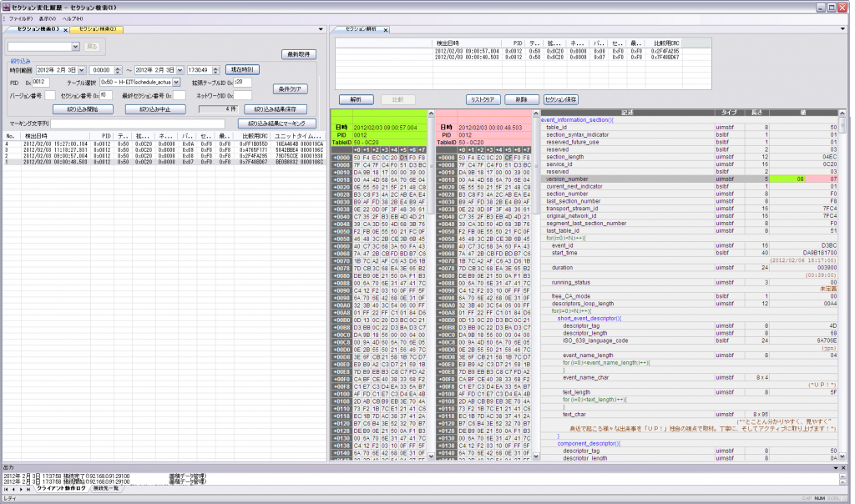Close the セクション解析 tab
The image size is (855, 504).
pyautogui.click(x=386, y=30)
